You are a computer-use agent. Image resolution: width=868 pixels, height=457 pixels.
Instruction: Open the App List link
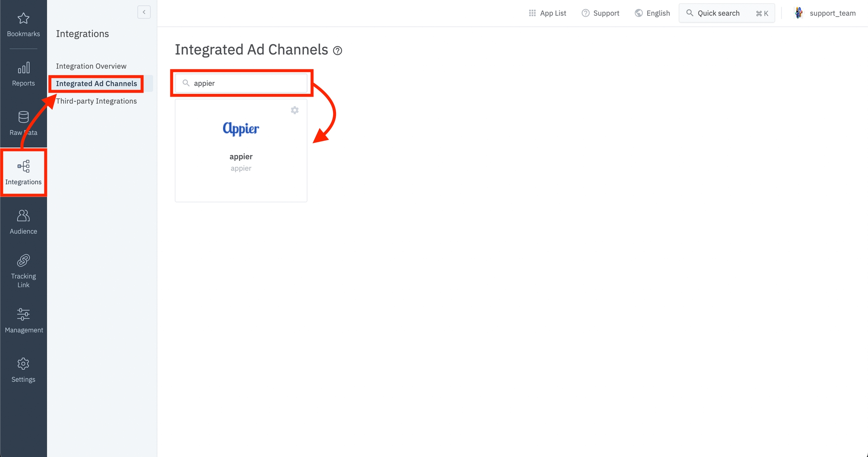547,13
